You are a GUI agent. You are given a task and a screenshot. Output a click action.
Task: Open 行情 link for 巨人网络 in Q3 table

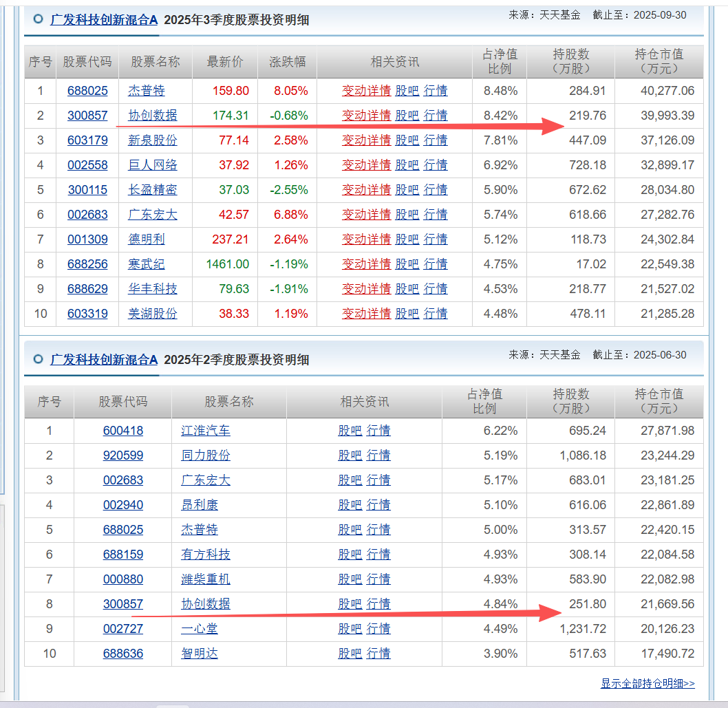point(436,165)
